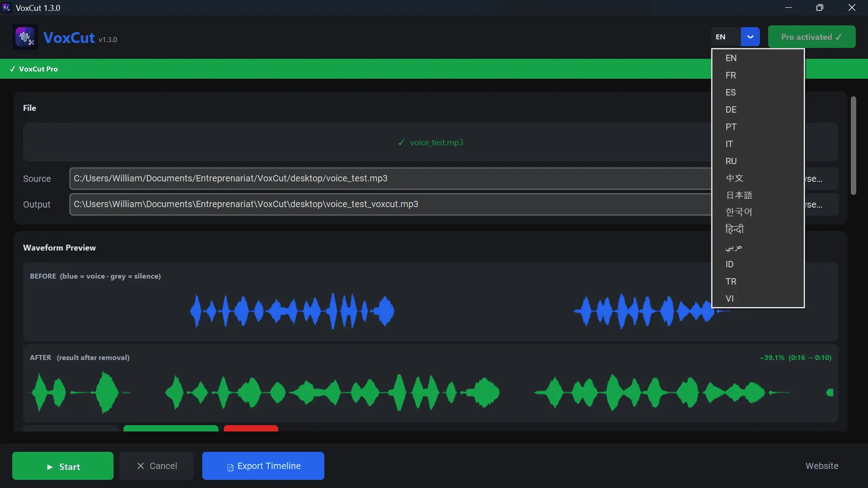Pick ID from the language list

click(x=758, y=265)
